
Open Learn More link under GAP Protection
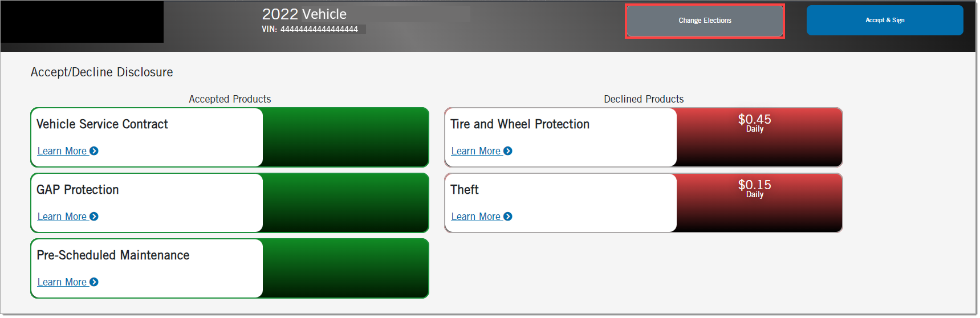[62, 217]
